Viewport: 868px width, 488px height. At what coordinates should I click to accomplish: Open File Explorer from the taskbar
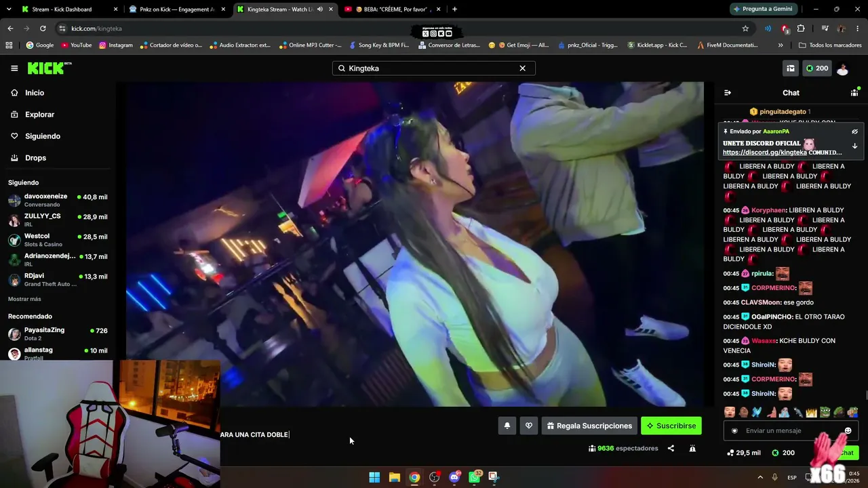click(394, 477)
